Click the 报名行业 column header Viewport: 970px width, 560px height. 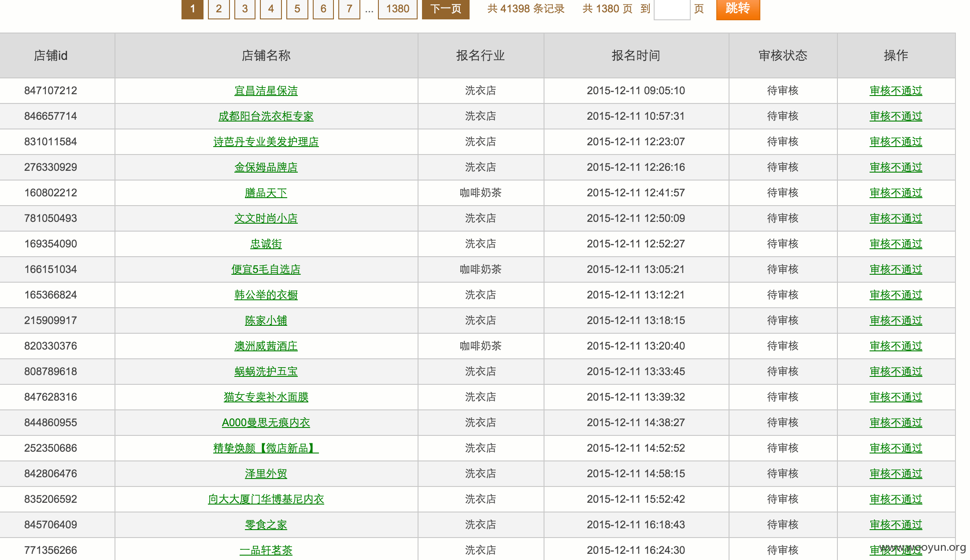[x=481, y=55]
